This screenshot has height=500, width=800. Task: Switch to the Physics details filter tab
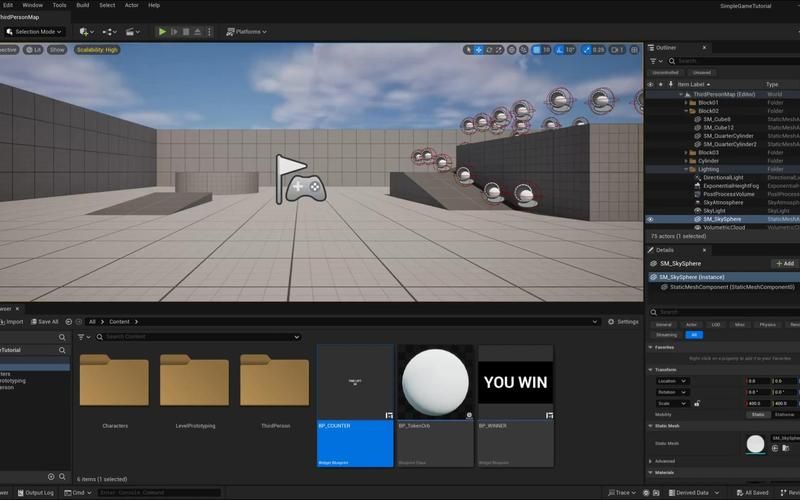767,324
